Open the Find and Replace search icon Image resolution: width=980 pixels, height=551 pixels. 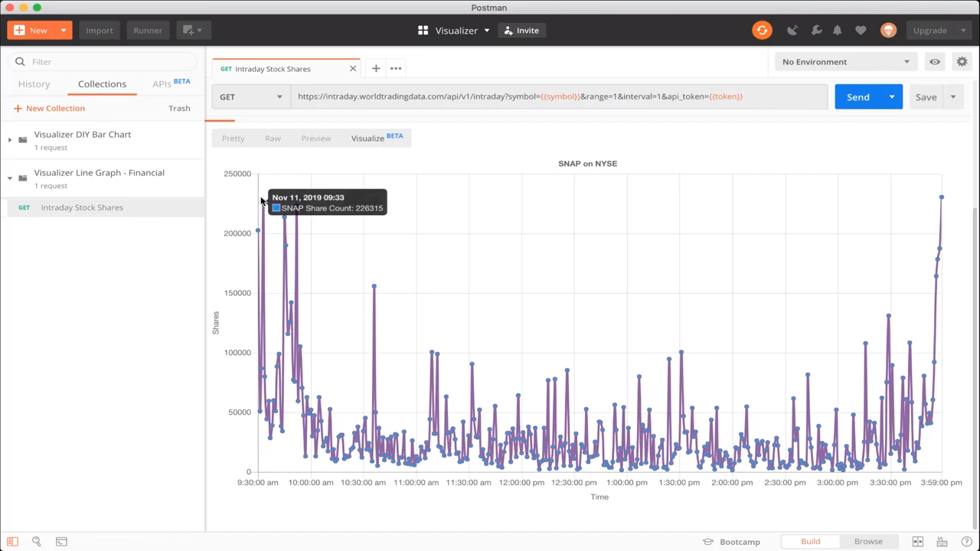[x=36, y=542]
